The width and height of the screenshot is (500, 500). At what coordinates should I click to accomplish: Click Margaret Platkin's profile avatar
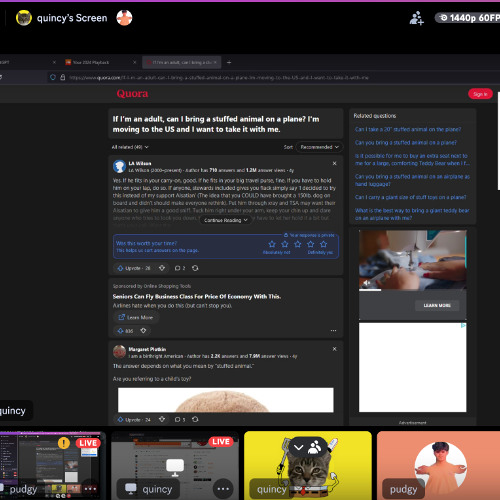[x=119, y=352]
